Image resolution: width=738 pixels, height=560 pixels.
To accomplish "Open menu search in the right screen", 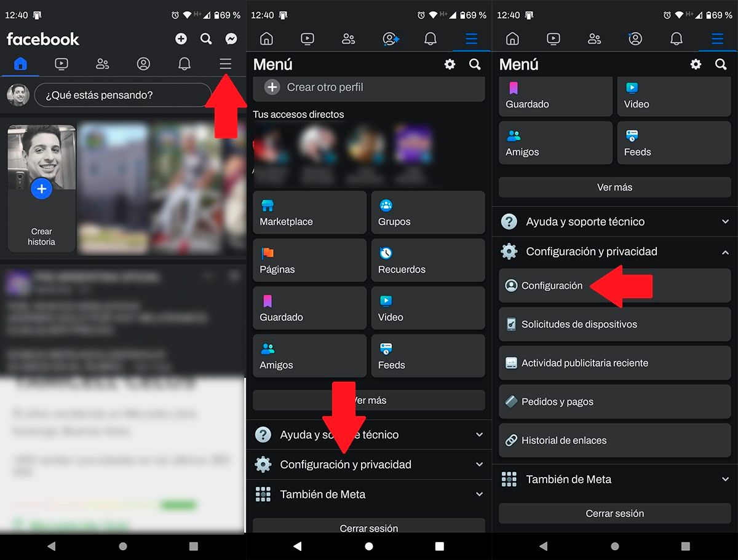I will (x=721, y=64).
